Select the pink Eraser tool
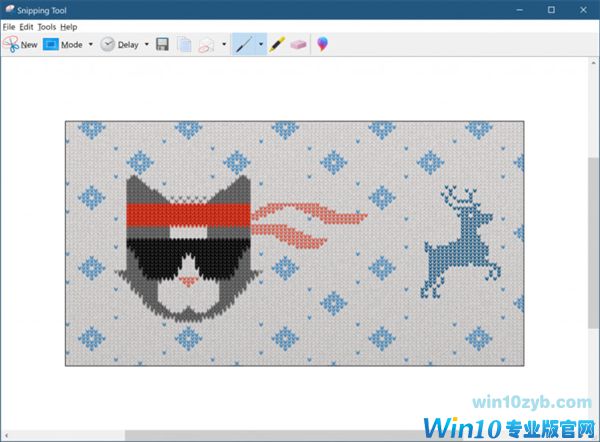 point(298,44)
